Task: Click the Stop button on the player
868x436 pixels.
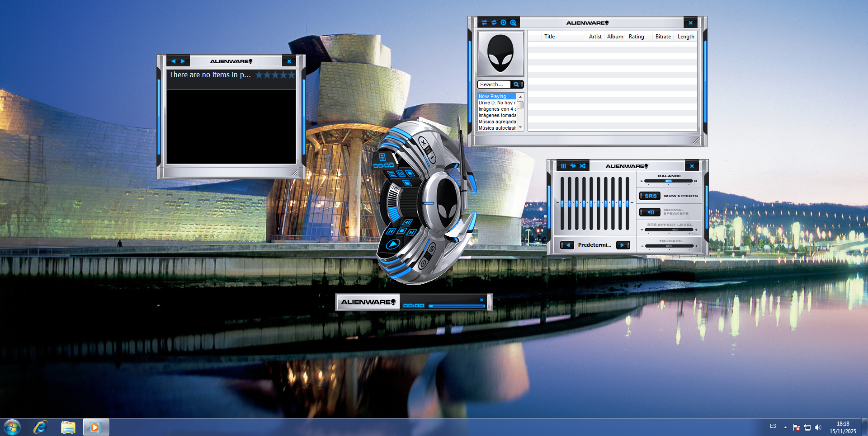Action: click(x=401, y=231)
